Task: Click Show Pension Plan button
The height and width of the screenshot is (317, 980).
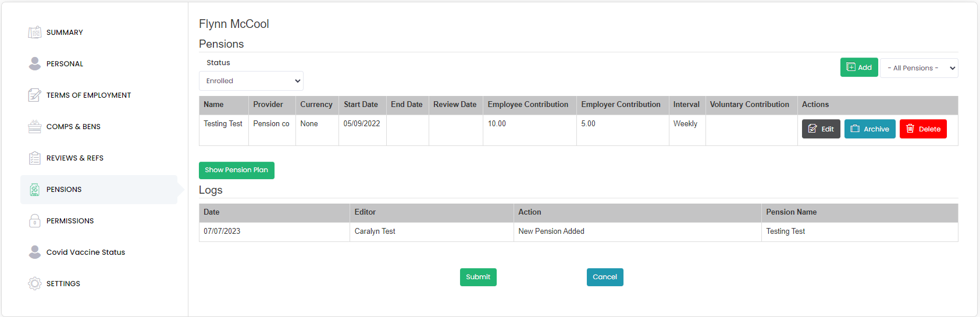Action: 236,170
